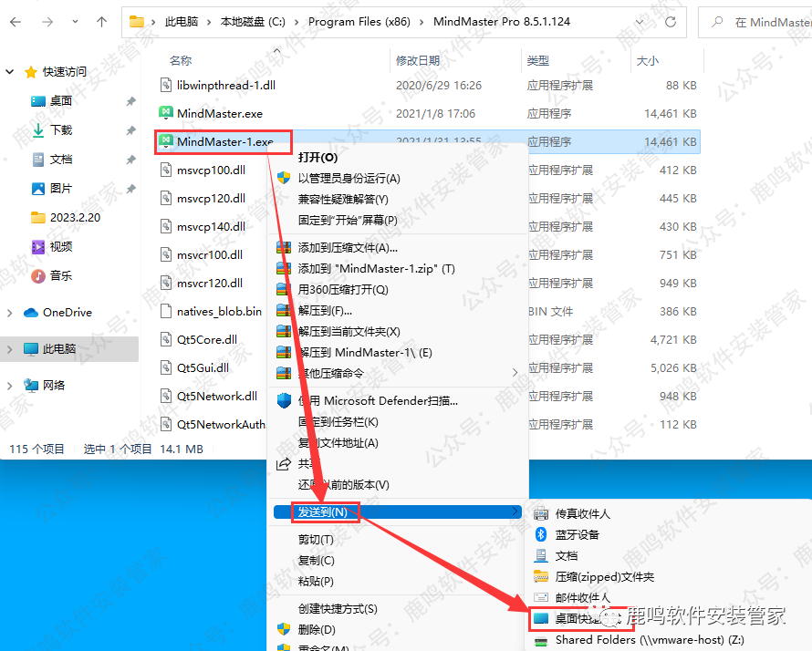Viewport: 812px width, 651px height.
Task: Choose Open from the context menu
Action: [318, 157]
